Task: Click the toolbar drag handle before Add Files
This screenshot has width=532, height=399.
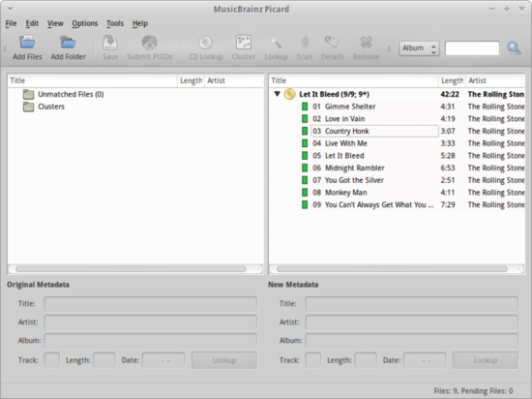Action: 5,48
